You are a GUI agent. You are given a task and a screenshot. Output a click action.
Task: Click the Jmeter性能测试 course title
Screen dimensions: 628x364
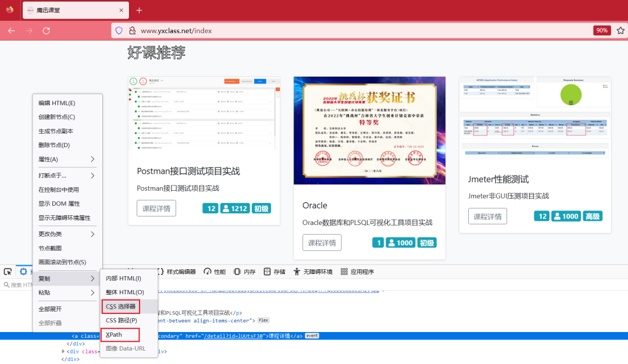498,180
